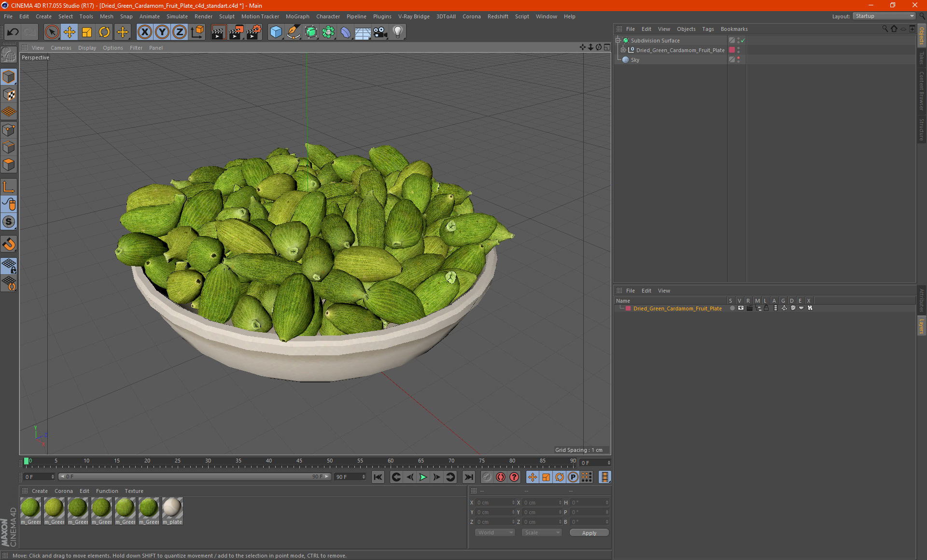927x560 pixels.
Task: Open the Scale mode dropdown
Action: click(542, 532)
